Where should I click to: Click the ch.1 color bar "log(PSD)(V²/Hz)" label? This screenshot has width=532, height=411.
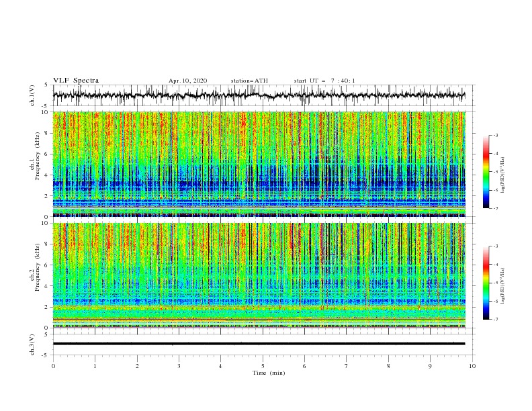[x=502, y=175]
